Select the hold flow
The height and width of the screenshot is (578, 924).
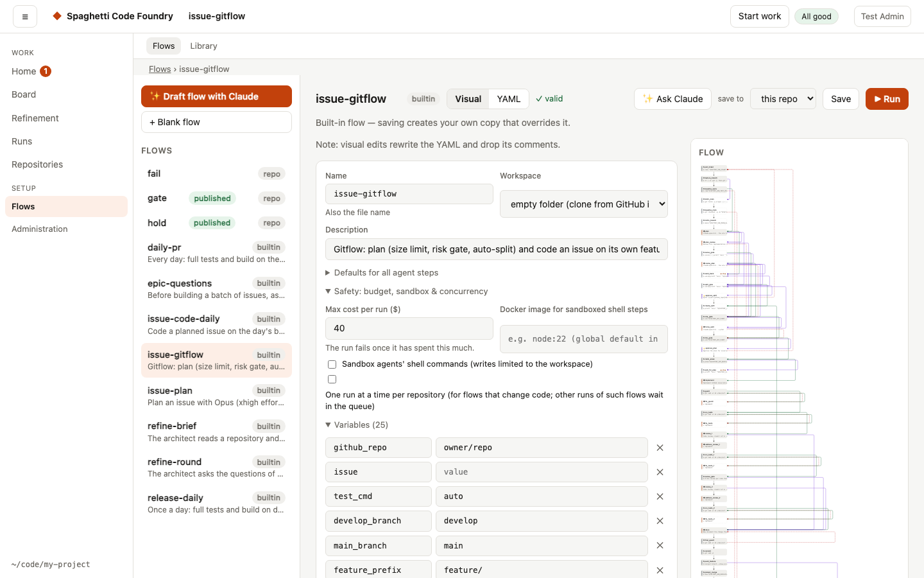pyautogui.click(x=216, y=223)
